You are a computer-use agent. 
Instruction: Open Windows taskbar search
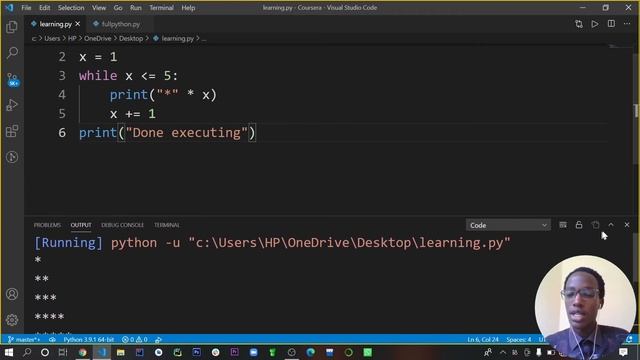pyautogui.click(x=27, y=352)
